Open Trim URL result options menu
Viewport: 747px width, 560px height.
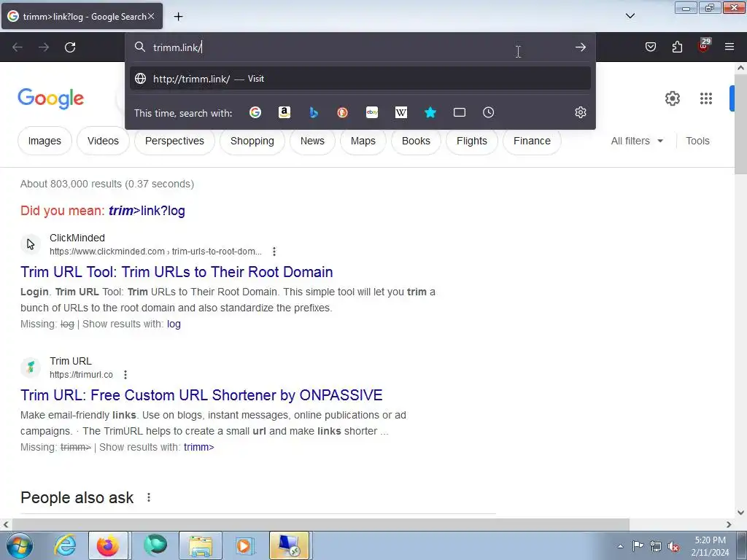[125, 375]
